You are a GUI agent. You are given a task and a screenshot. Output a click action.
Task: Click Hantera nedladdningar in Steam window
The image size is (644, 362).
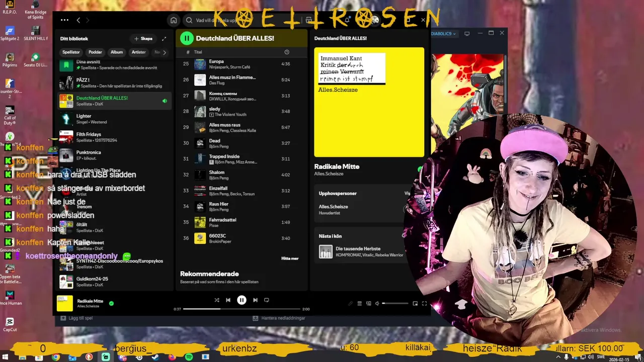pyautogui.click(x=279, y=318)
